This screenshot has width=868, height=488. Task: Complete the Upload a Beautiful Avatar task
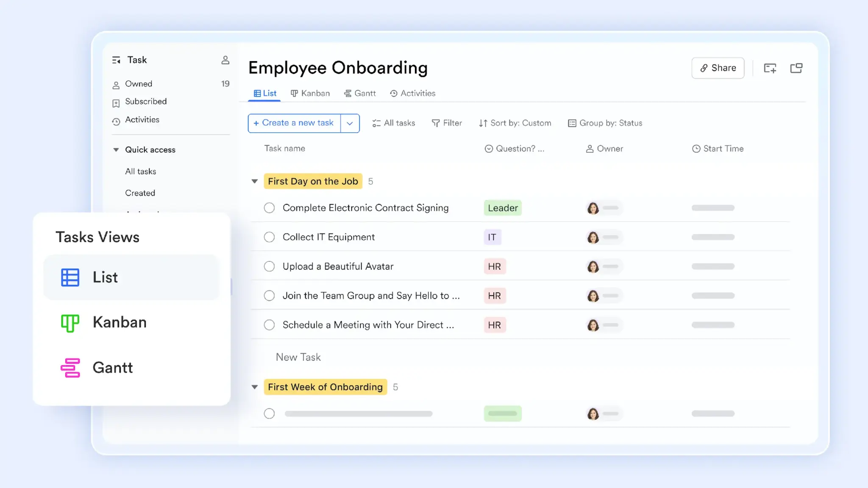click(269, 266)
